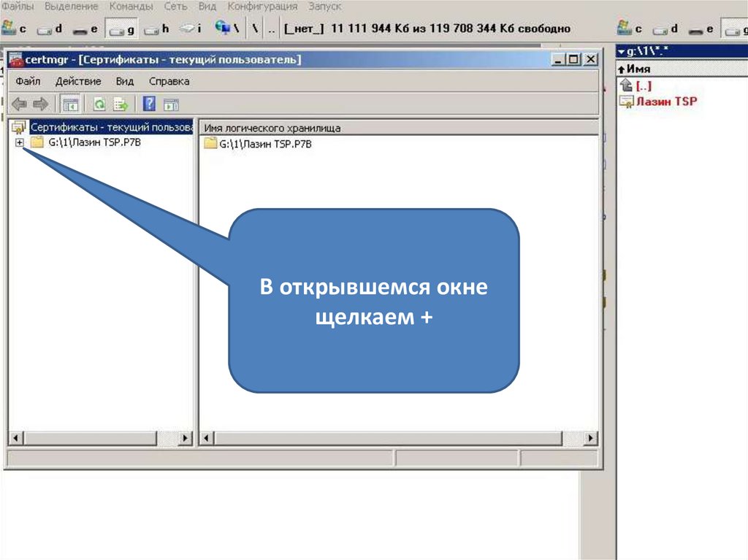Select drive e in the right panel drive bar

[701, 28]
